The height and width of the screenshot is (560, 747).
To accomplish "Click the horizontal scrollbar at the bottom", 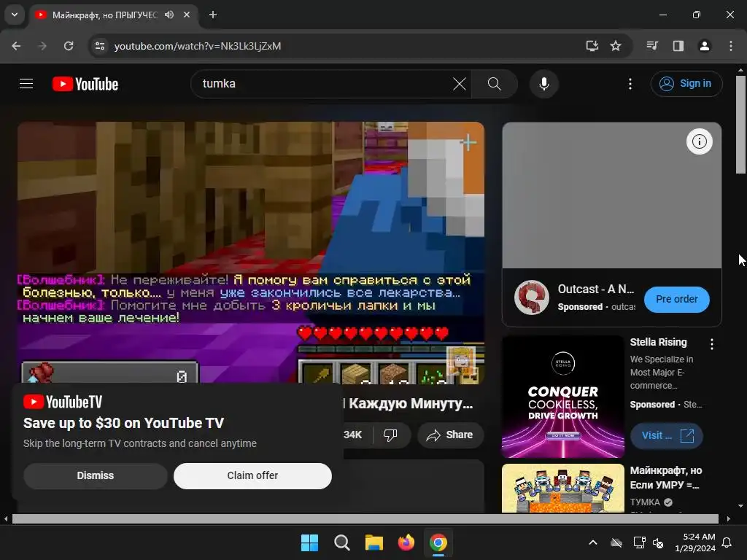I will click(x=365, y=518).
